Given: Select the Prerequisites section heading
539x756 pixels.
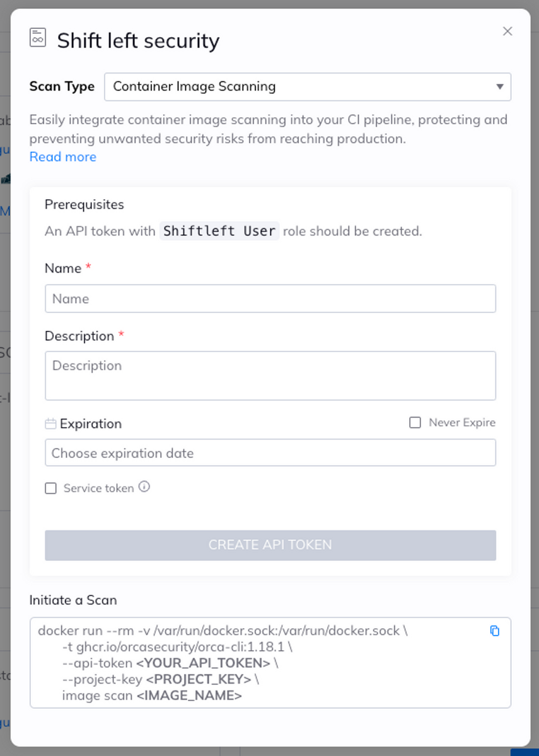Looking at the screenshot, I should [x=84, y=204].
